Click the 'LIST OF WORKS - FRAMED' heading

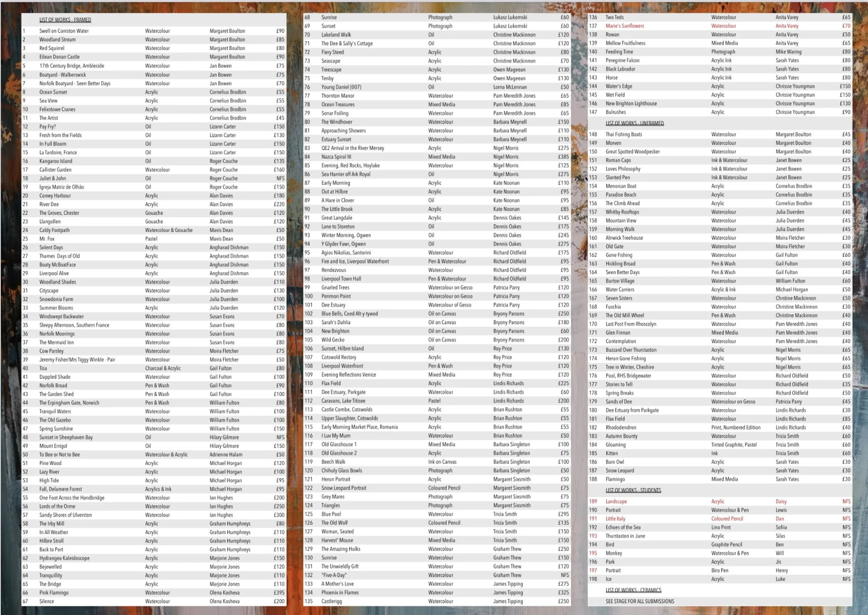65,20
